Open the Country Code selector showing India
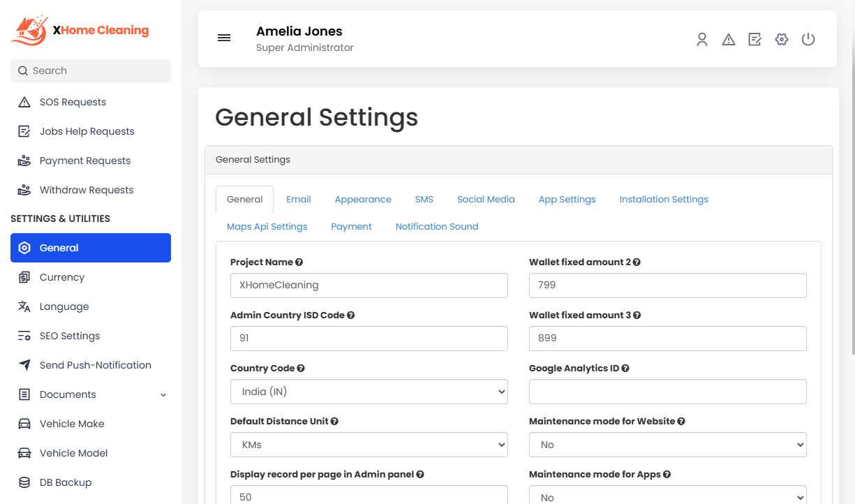855x504 pixels. 369,392
